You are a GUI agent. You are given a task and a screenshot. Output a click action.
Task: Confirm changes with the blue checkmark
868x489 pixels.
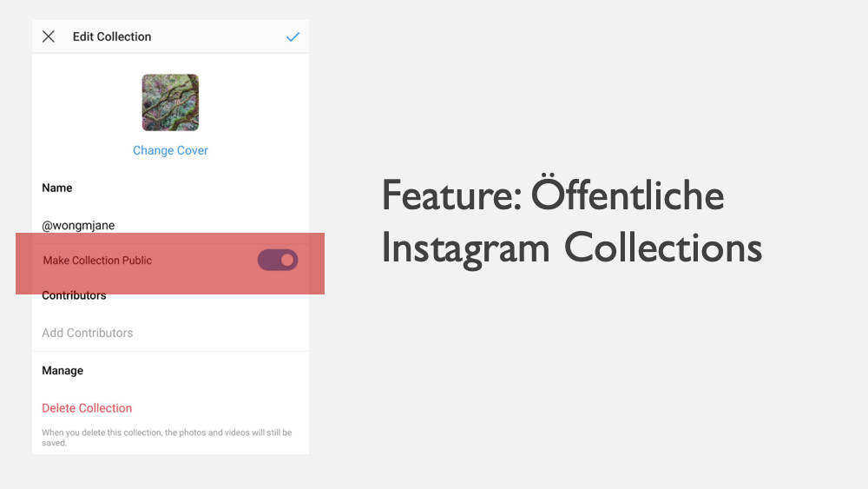coord(293,36)
